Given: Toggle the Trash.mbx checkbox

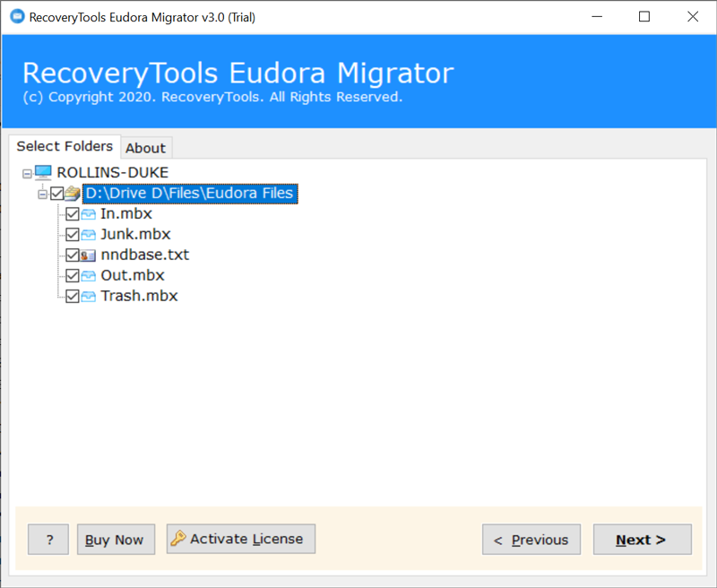Looking at the screenshot, I should point(73,297).
